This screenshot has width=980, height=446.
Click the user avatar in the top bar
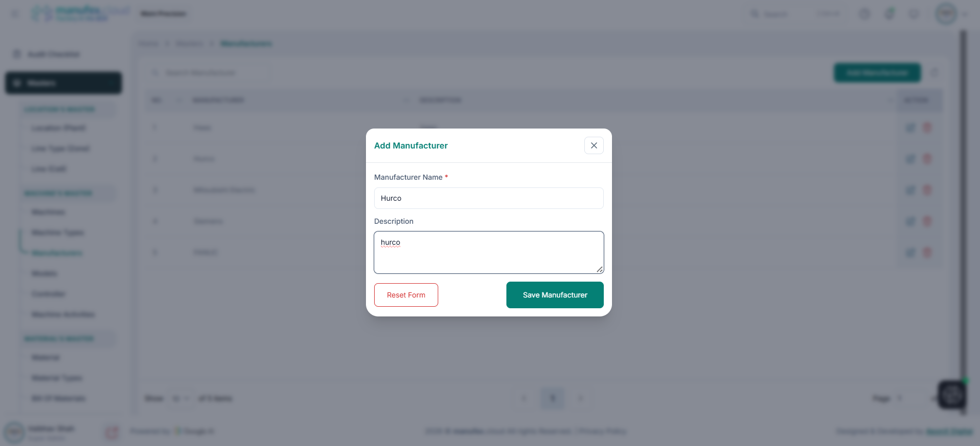tap(946, 14)
